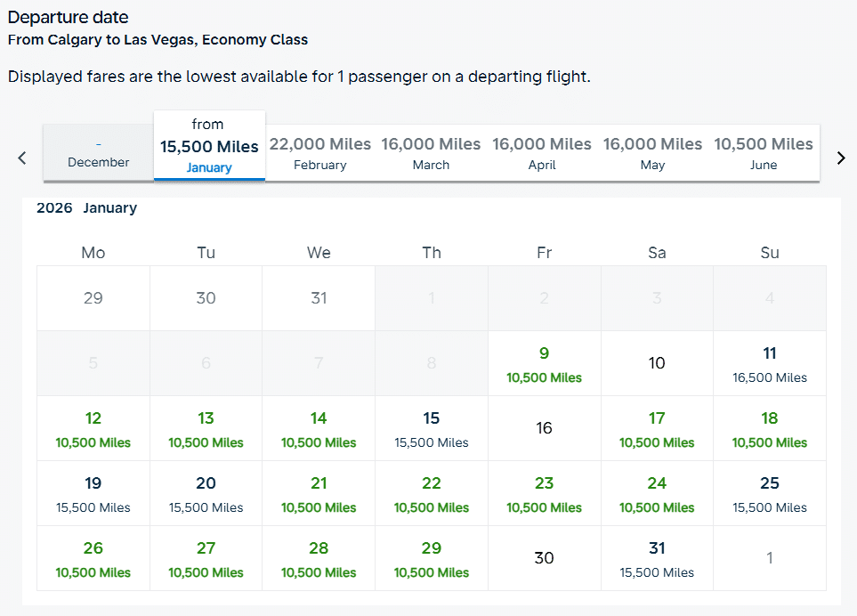This screenshot has width=857, height=616.
Task: Select January 17 green fare date
Action: pos(657,427)
